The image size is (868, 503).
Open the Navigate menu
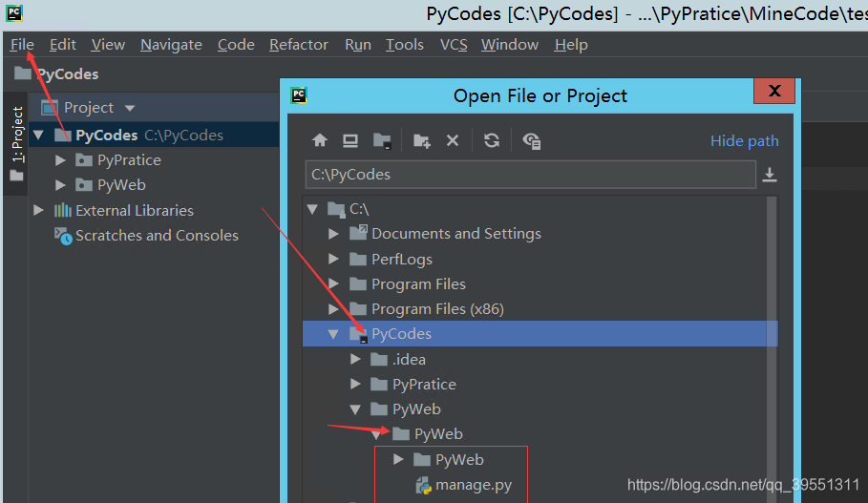(171, 45)
